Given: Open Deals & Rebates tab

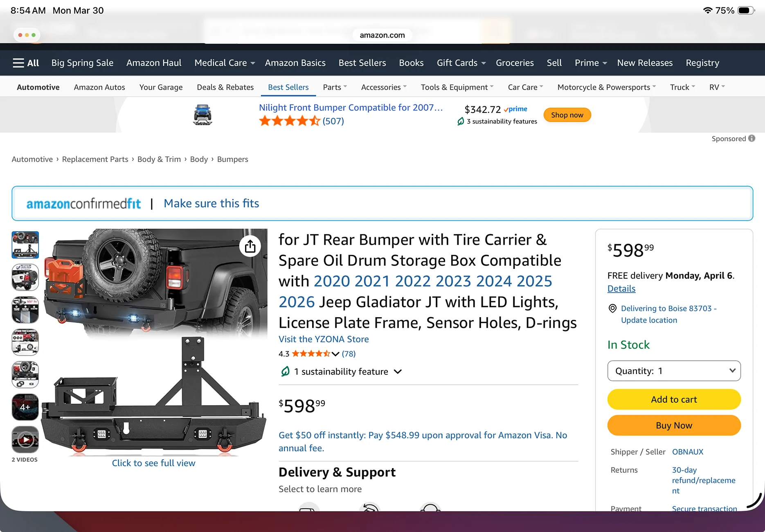Looking at the screenshot, I should point(225,87).
